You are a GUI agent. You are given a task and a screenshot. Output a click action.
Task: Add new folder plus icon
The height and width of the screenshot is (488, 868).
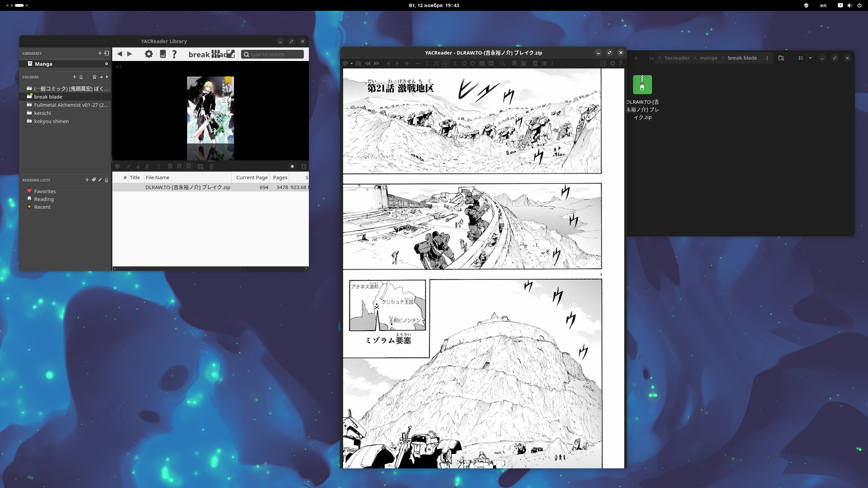pos(75,77)
